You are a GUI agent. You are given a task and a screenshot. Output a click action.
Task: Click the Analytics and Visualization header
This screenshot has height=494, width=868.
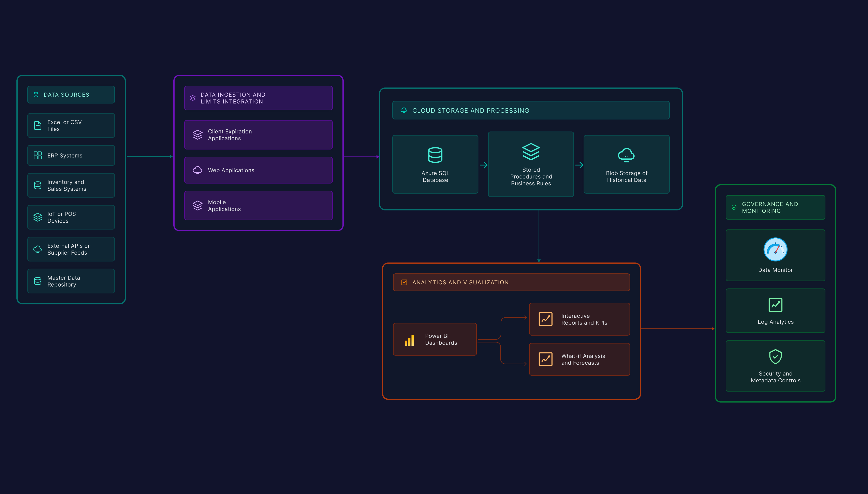click(511, 282)
